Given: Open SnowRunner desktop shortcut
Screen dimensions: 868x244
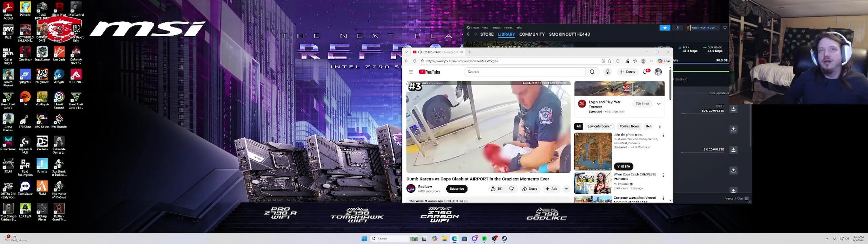Looking at the screenshot, I should [42, 54].
